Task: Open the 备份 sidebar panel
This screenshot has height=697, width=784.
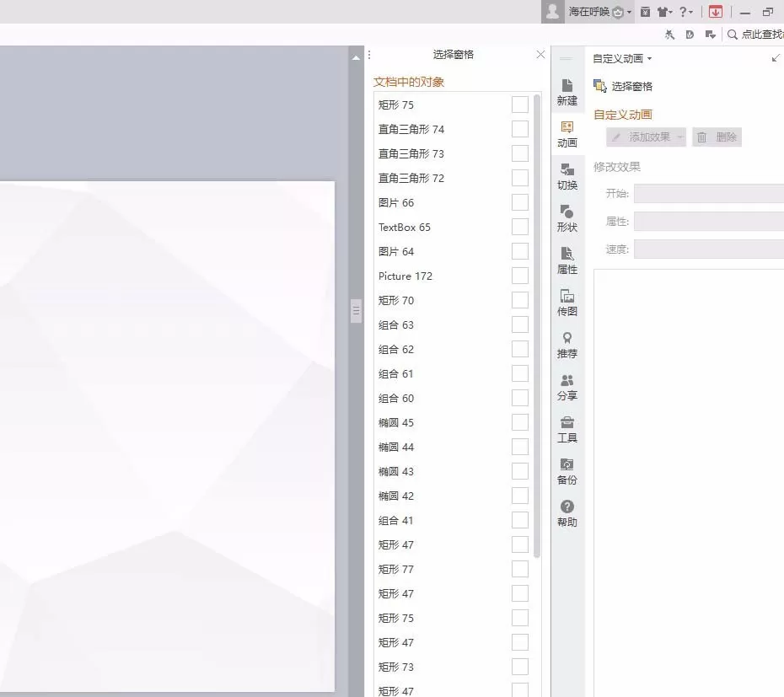Action: (567, 471)
